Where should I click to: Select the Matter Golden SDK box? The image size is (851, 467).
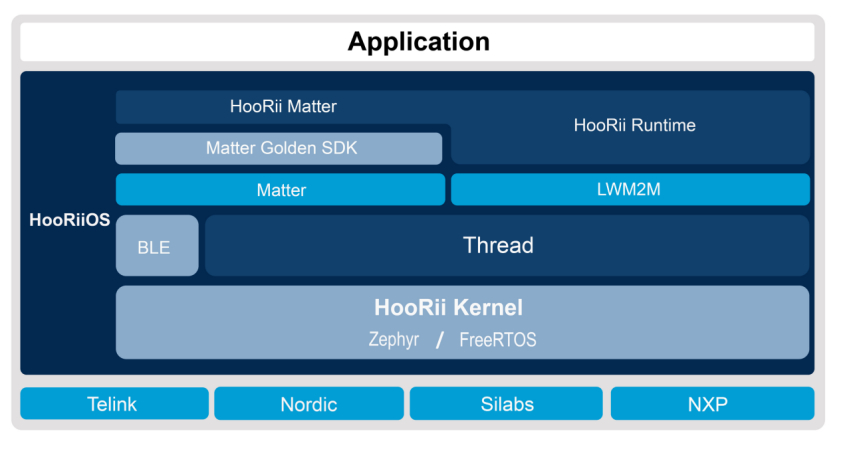pos(280,148)
